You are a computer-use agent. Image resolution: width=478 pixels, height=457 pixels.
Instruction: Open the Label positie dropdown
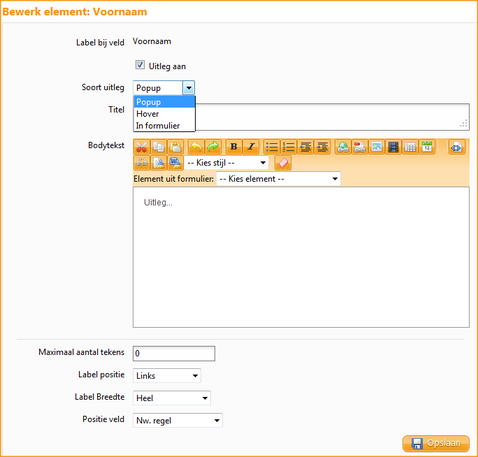[x=167, y=376]
